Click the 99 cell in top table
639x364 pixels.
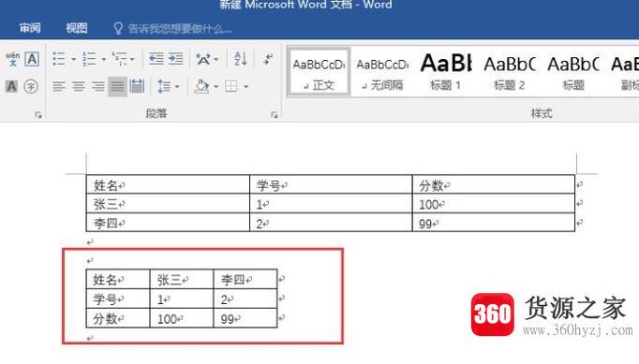point(494,223)
